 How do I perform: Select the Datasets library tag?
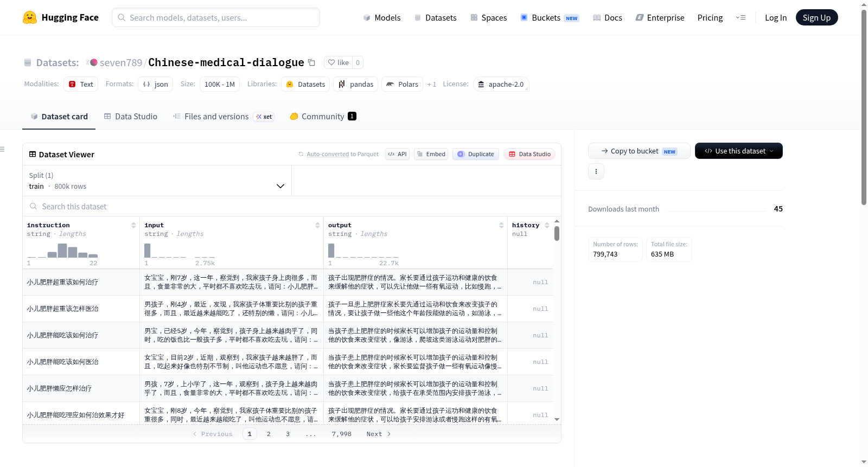(x=305, y=84)
